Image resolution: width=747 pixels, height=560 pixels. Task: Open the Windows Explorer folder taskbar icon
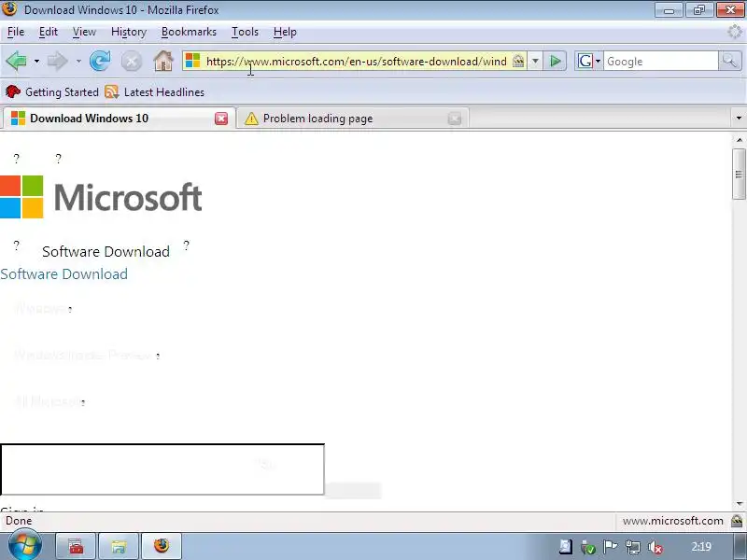119,546
